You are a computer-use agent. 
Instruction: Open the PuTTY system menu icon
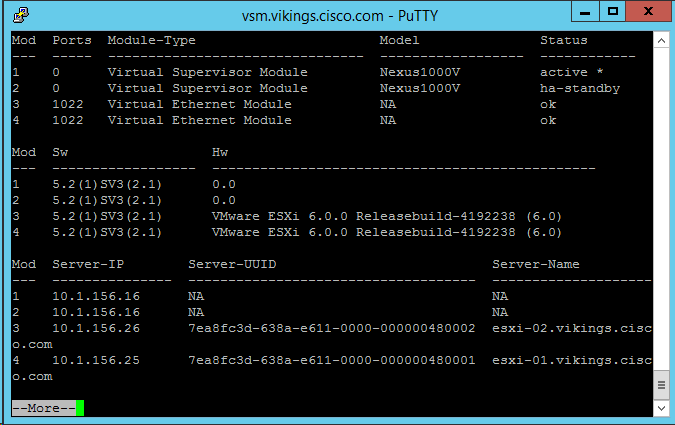(x=21, y=15)
